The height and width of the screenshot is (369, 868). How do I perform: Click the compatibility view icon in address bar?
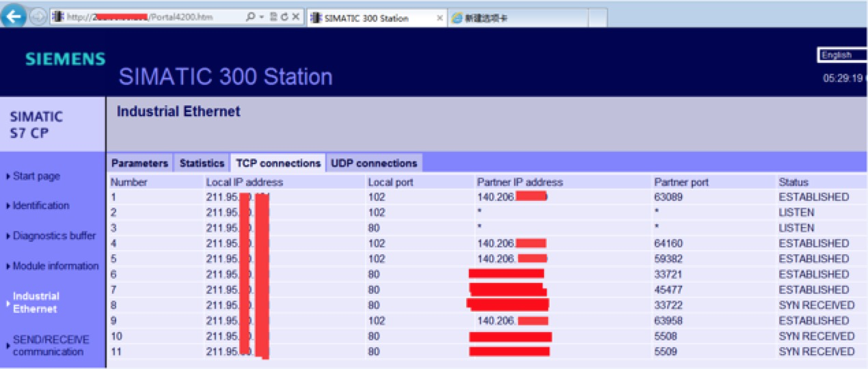273,18
